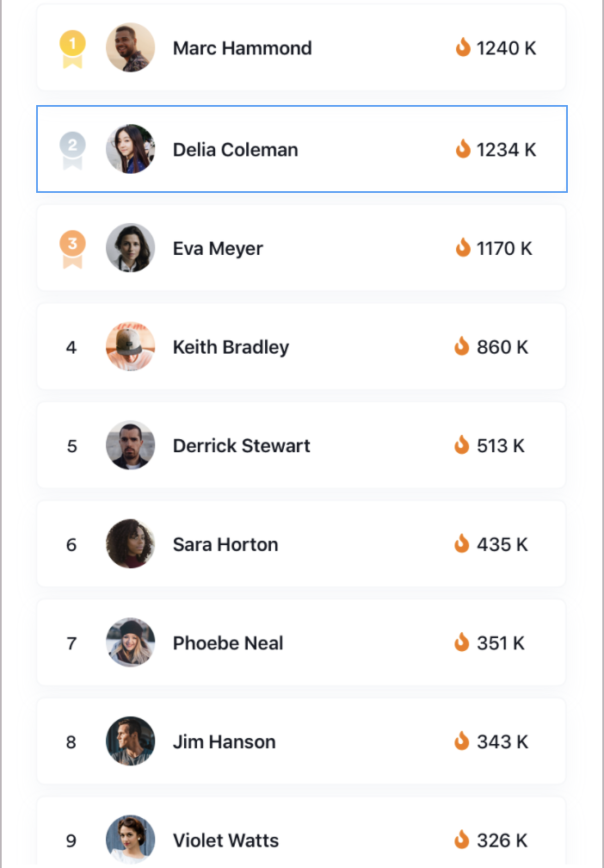Click flame icon next to 860 K

[462, 346]
